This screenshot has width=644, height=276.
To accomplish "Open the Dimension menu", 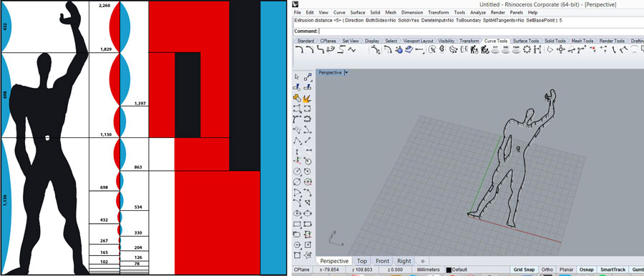I will (x=412, y=13).
